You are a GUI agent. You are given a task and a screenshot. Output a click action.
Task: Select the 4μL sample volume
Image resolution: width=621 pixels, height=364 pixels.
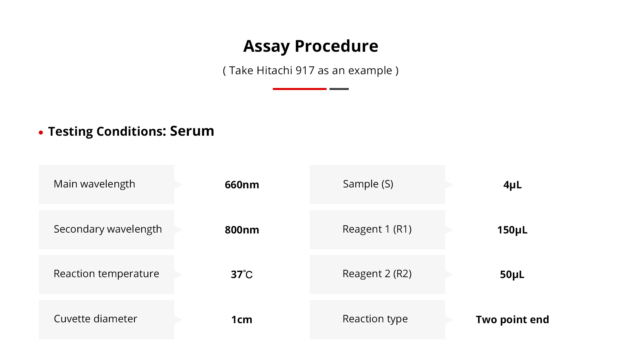pyautogui.click(x=512, y=185)
